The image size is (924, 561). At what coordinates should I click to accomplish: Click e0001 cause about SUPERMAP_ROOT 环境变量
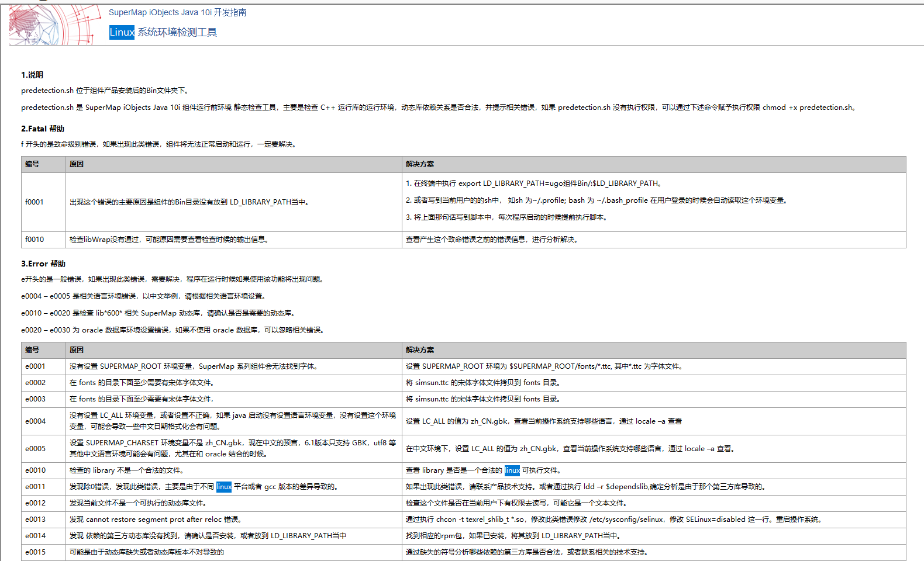(x=195, y=366)
